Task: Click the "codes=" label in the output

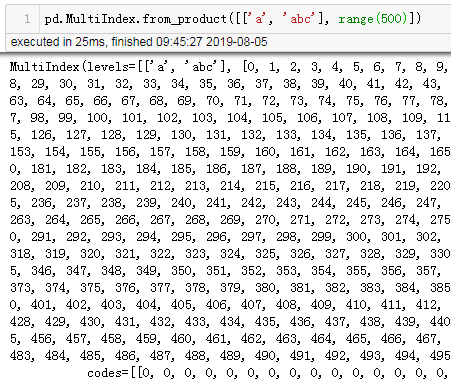Action: [x=108, y=373]
